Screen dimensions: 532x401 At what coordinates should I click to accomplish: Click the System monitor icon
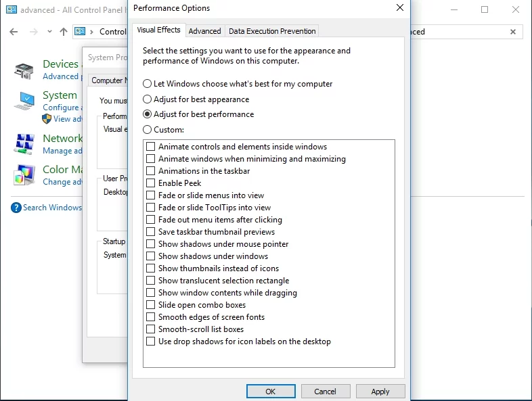(x=24, y=101)
